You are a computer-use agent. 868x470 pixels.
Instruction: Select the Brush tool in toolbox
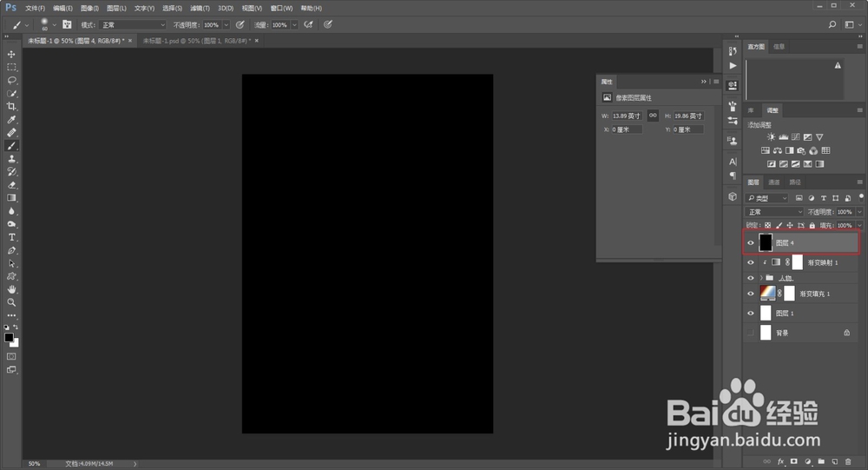tap(11, 146)
